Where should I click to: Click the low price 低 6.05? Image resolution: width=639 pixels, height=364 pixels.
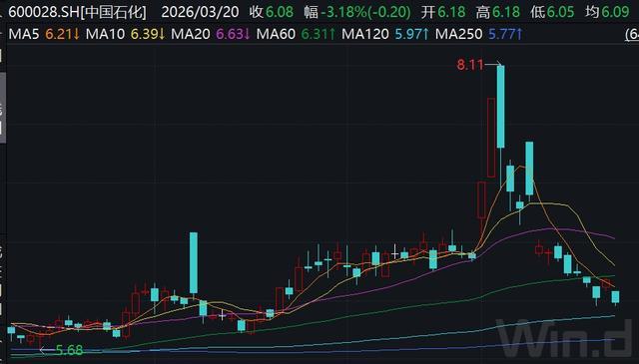552,12
